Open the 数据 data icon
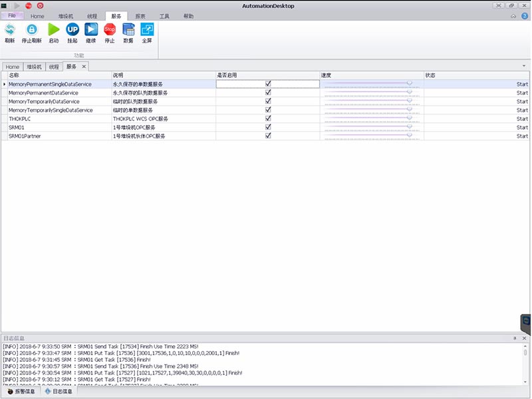The height and width of the screenshot is (399, 532). (128, 30)
